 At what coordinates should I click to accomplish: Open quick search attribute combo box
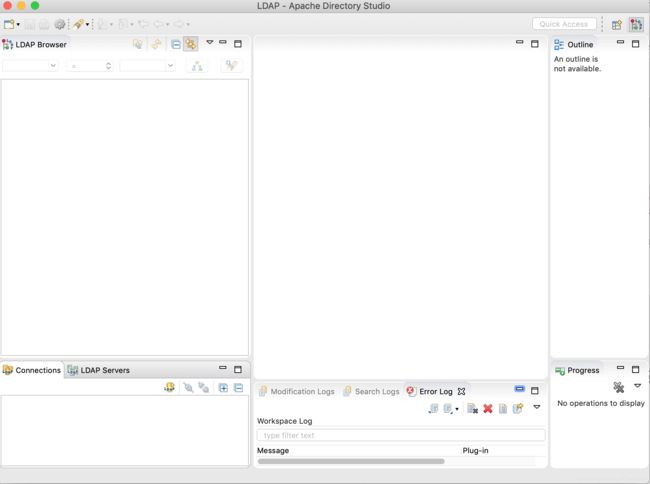pos(30,65)
